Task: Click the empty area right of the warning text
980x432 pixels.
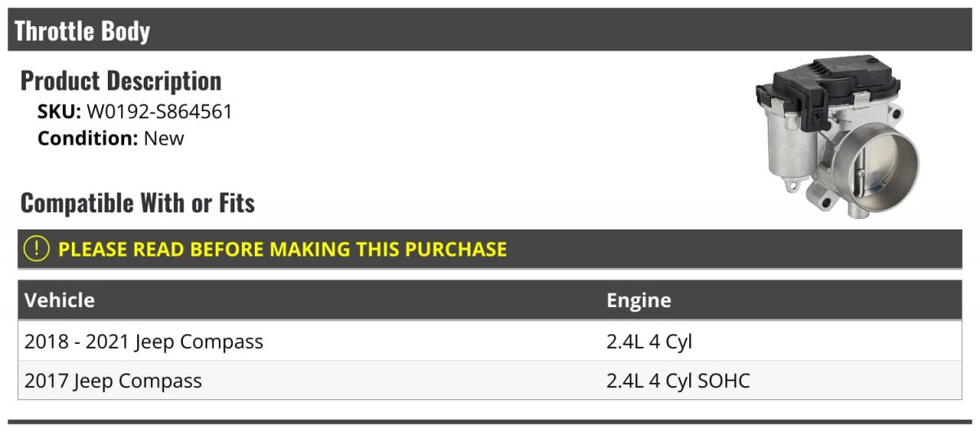Action: pyautogui.click(x=735, y=249)
